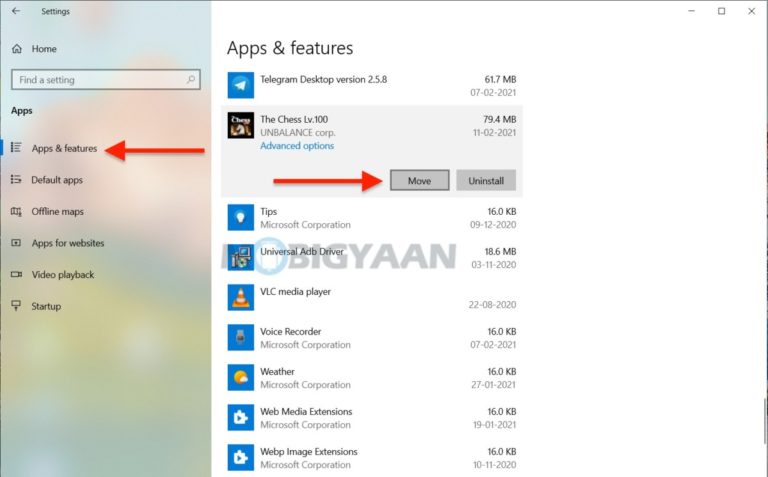The height and width of the screenshot is (477, 768).
Task: Close the Settings window
Action: (x=751, y=11)
